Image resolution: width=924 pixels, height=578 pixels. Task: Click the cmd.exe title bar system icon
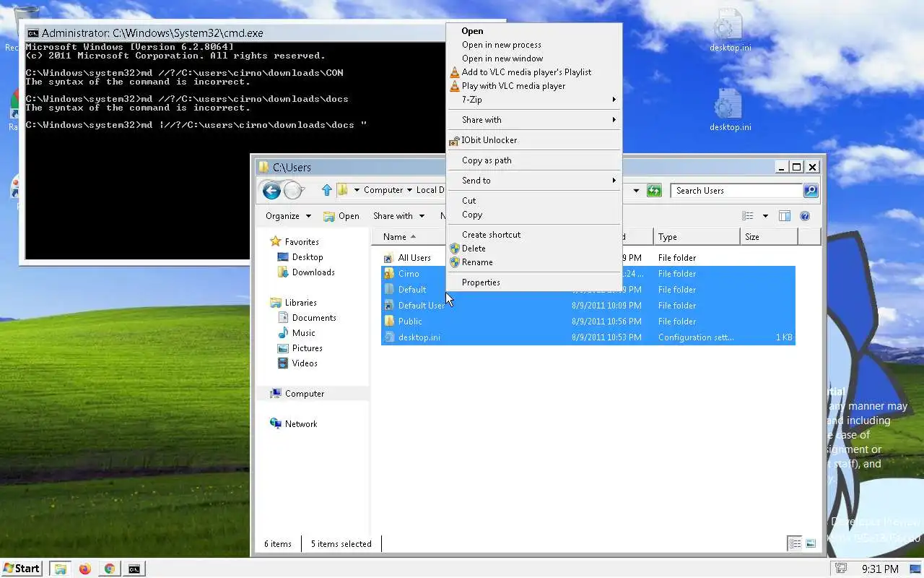point(32,33)
